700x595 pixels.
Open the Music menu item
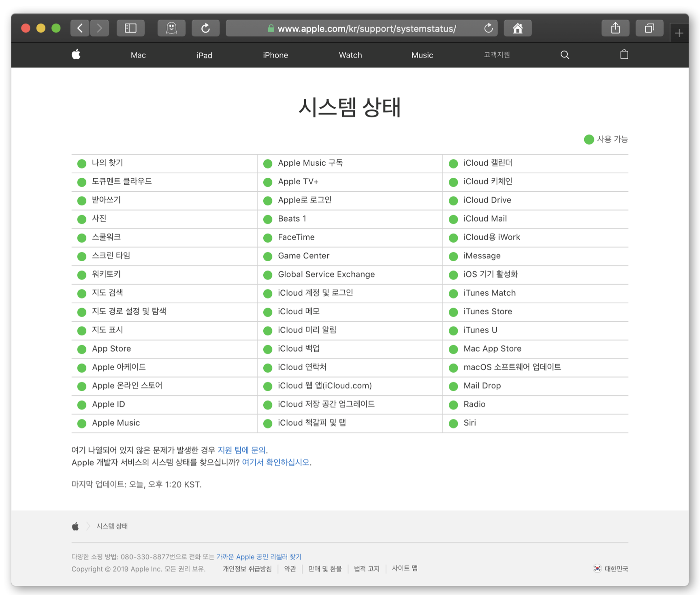pyautogui.click(x=422, y=55)
